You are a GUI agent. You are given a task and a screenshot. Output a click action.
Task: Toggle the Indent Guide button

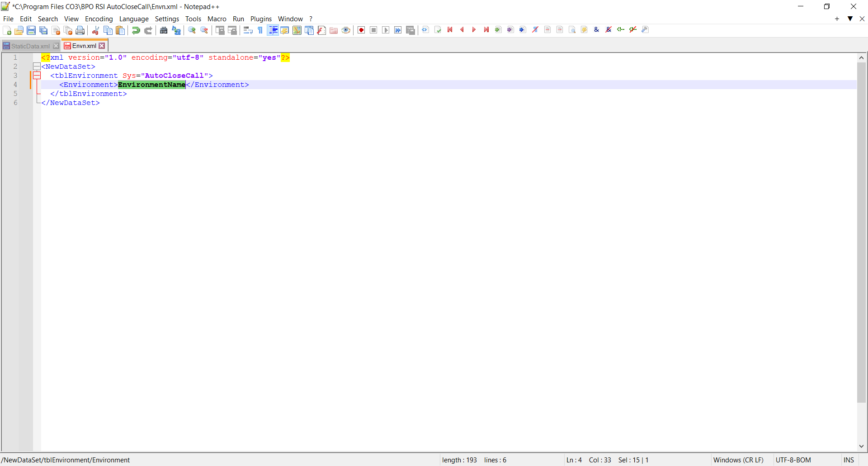click(273, 30)
